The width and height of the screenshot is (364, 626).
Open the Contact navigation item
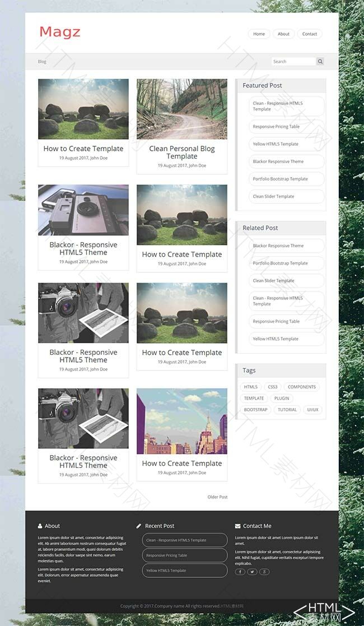point(310,34)
